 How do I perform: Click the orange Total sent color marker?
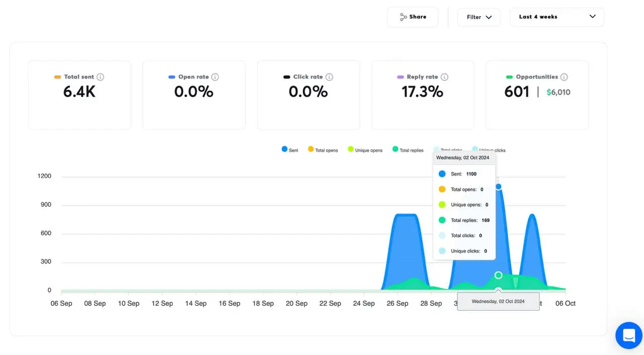(58, 77)
